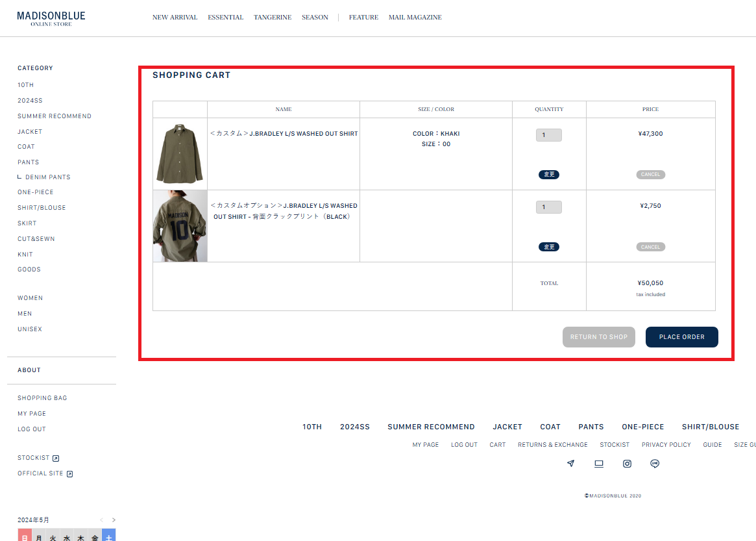Open MAIL MAGAZINE in the top navigation
Screen dimensions: 756x541
click(415, 18)
